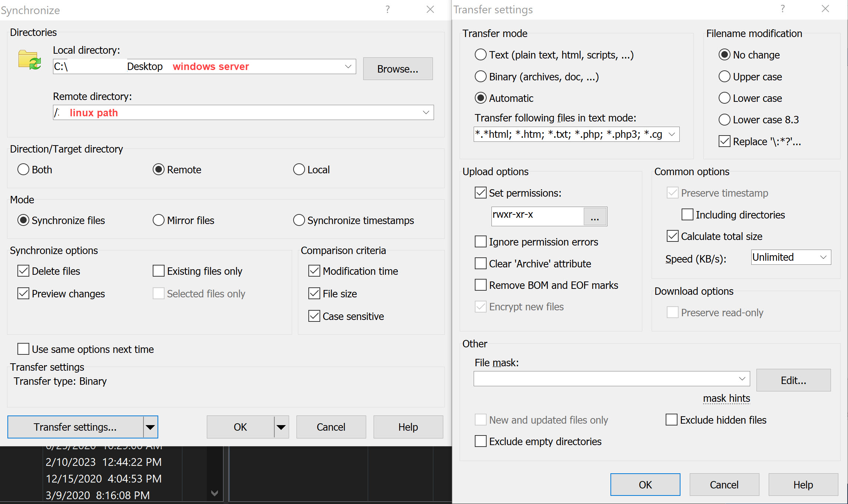Screen dimensions: 848x504
Task: Open the mask hints link
Action: (x=726, y=398)
